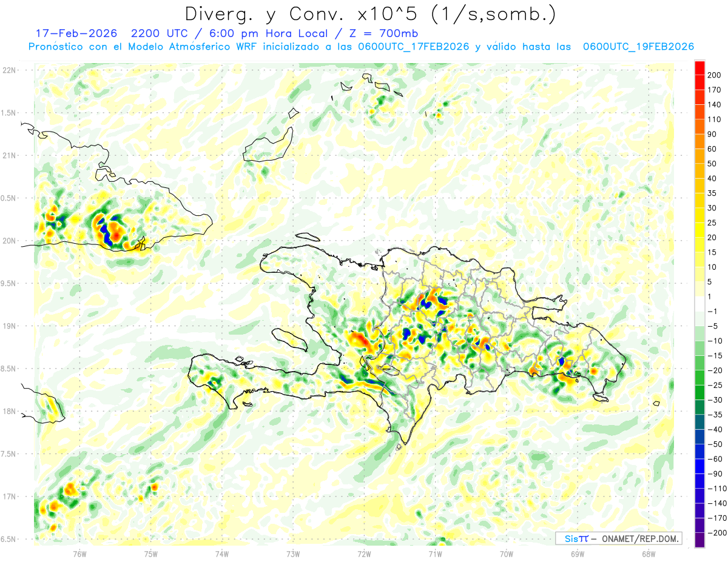Image resolution: width=728 pixels, height=562 pixels.
Task: Click the colorbar label "-110"
Action: (716, 489)
